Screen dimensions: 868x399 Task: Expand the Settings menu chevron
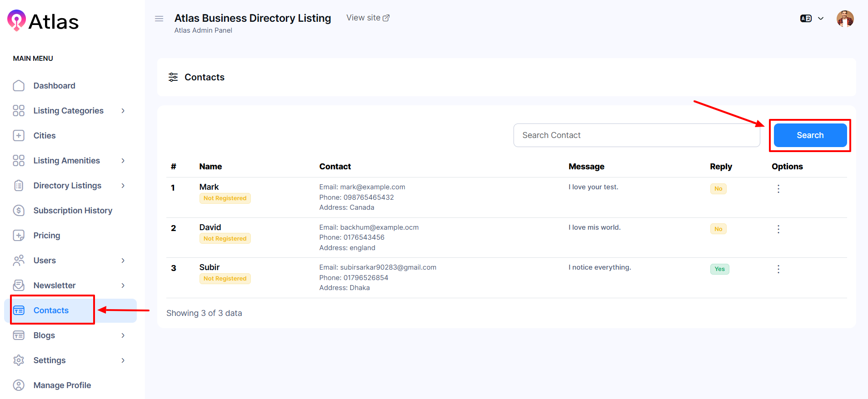coord(123,360)
